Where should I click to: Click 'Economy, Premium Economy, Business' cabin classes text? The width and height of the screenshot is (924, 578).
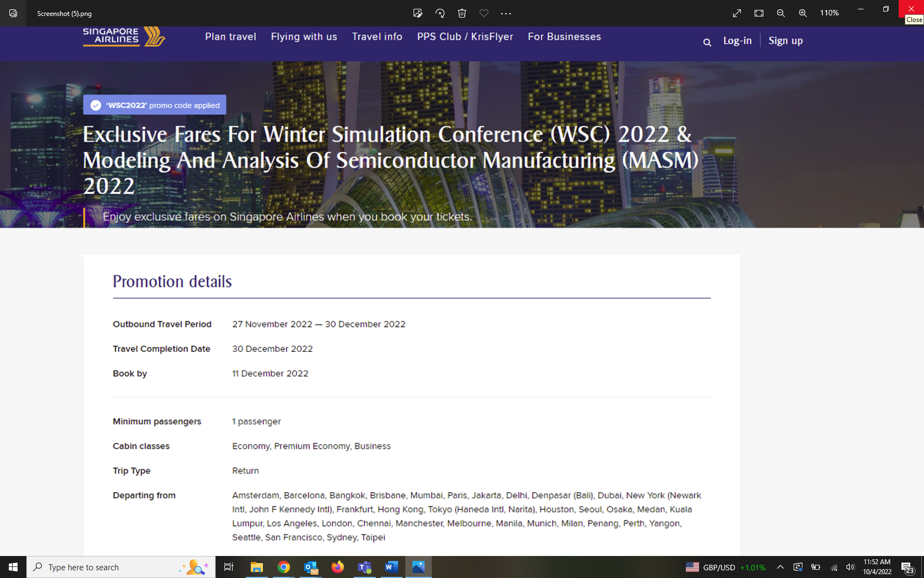click(311, 446)
